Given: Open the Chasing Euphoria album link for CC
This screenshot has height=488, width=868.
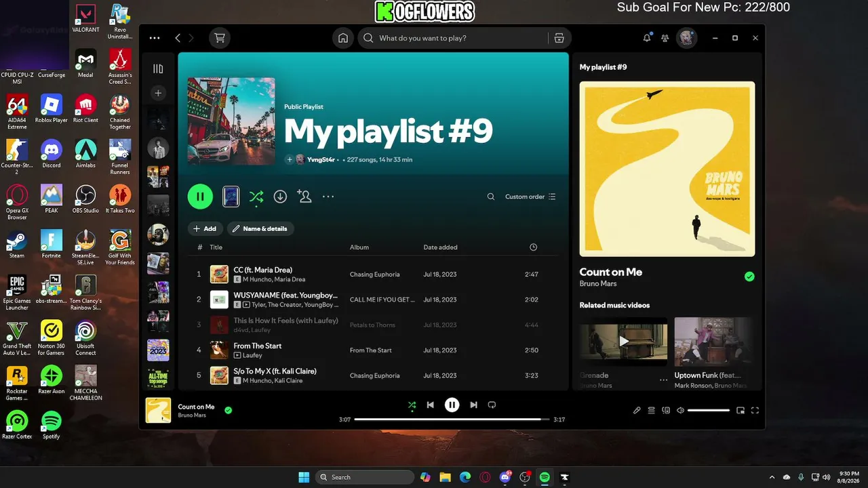Looking at the screenshot, I should [x=374, y=274].
